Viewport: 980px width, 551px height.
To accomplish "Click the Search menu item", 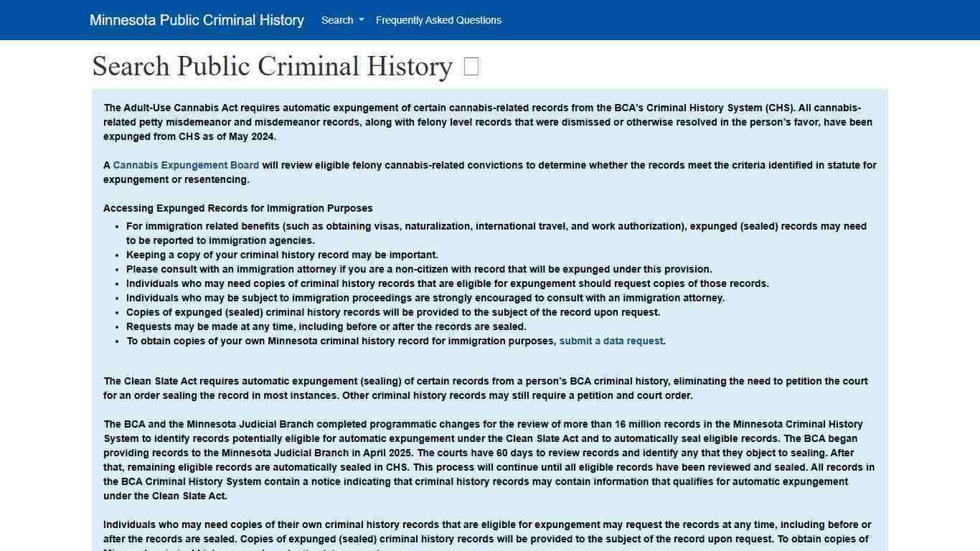I will pos(336,20).
